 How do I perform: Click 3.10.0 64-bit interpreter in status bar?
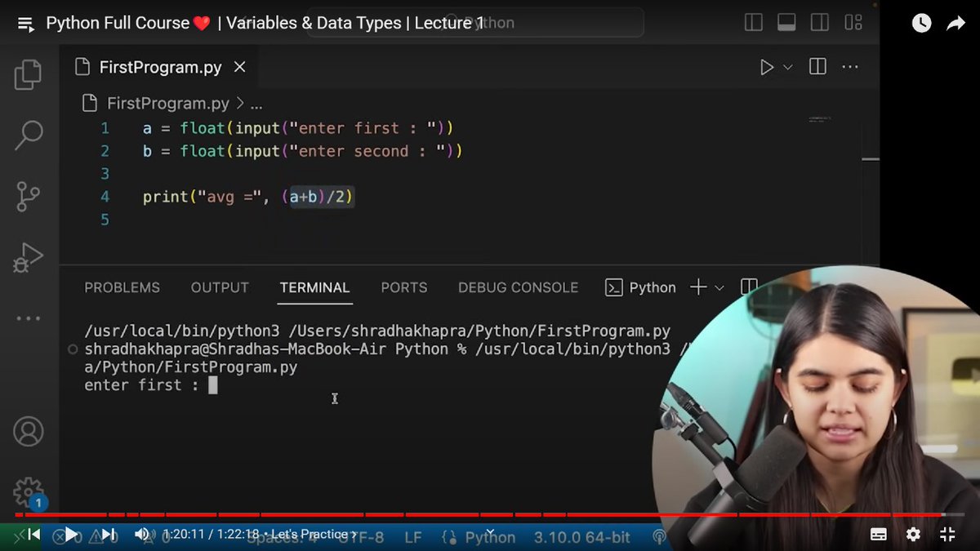click(582, 537)
